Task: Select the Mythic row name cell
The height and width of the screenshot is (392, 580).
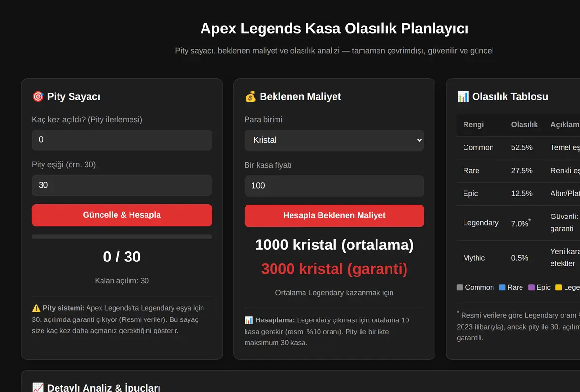Action: (474, 258)
